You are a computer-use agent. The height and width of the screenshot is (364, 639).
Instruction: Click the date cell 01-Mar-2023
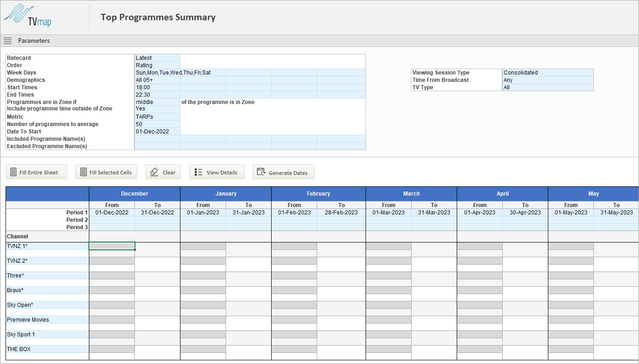tap(389, 213)
